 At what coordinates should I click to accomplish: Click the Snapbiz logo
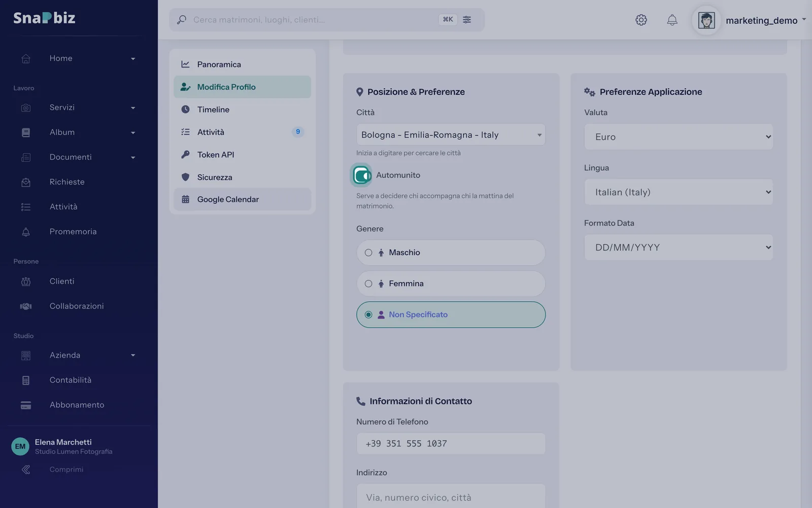44,18
